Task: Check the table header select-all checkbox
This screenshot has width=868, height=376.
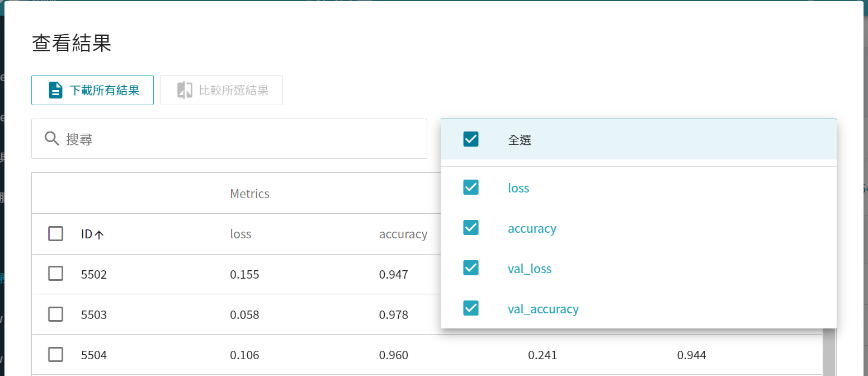Action: 55,233
